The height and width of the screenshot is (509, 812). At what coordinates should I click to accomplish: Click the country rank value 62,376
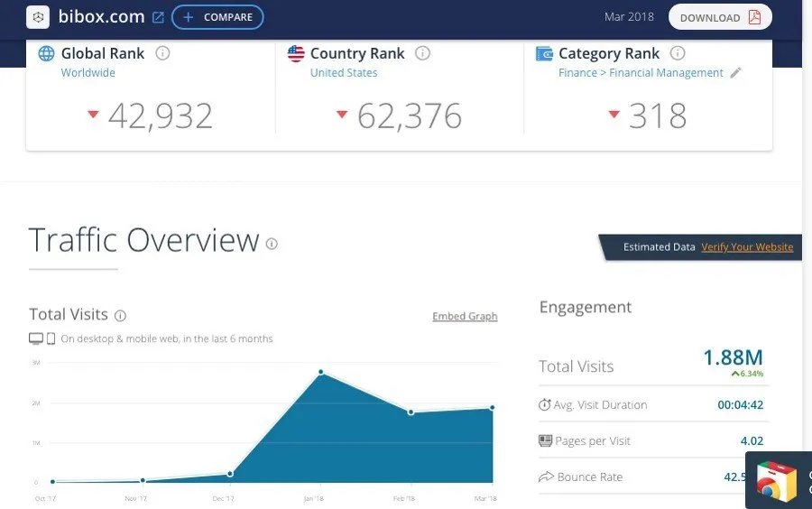pos(409,116)
